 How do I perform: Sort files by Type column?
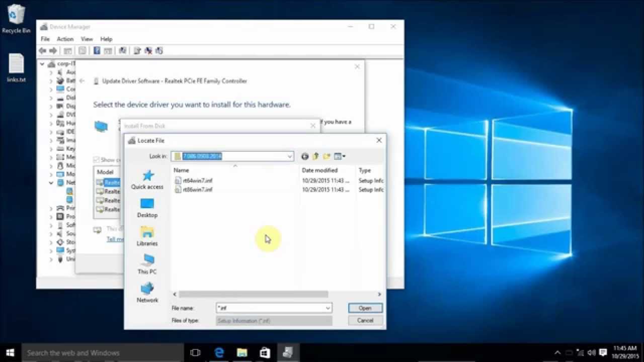click(x=370, y=170)
